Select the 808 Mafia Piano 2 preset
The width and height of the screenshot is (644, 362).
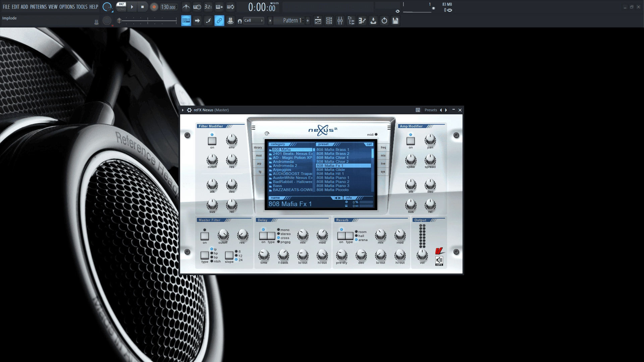pos(343,182)
